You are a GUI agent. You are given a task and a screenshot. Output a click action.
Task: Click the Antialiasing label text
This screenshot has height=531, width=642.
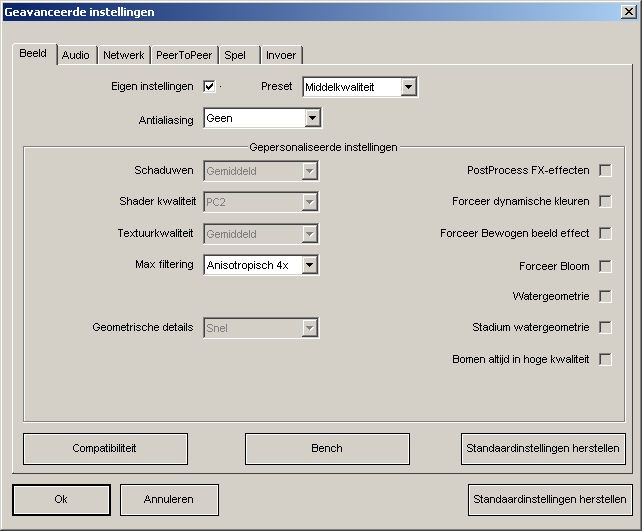coord(166,120)
